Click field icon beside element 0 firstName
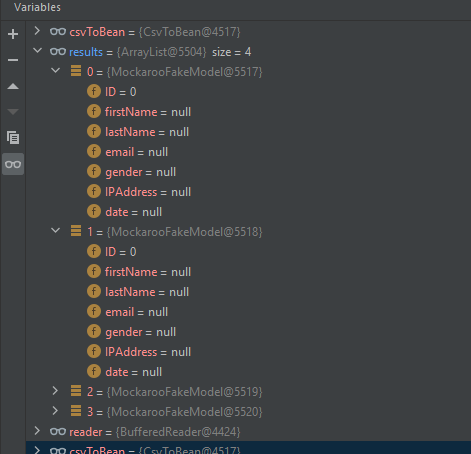The height and width of the screenshot is (454, 471). (94, 111)
